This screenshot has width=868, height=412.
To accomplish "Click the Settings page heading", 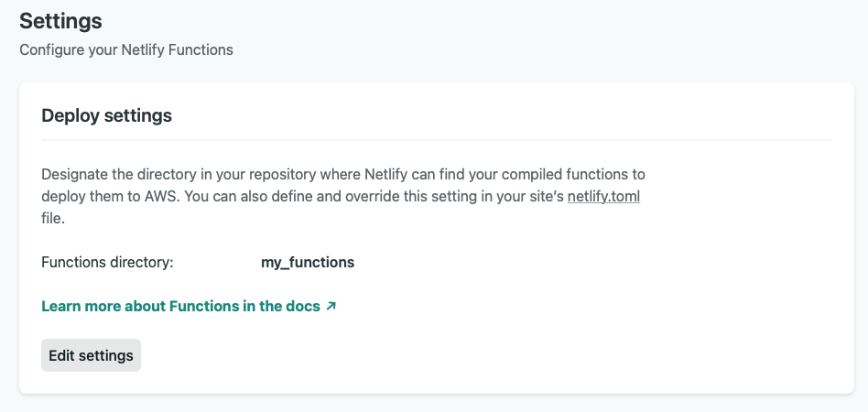I will point(60,20).
